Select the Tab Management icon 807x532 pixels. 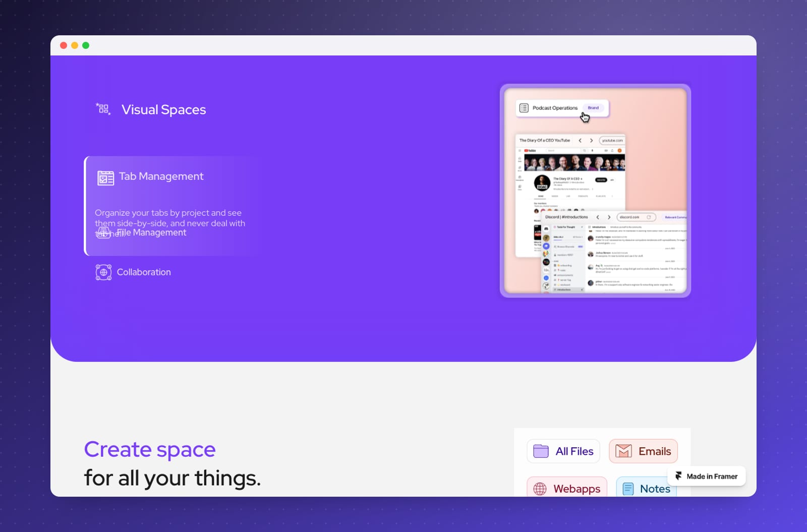(x=105, y=178)
